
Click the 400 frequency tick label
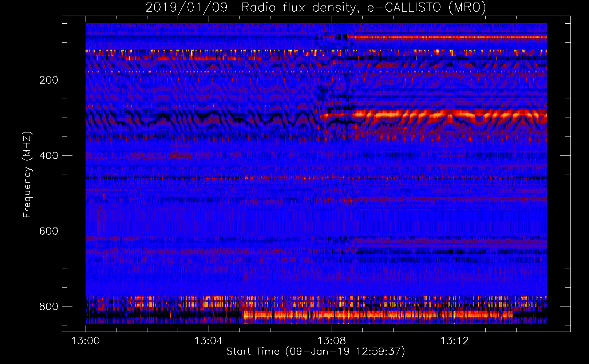click(49, 156)
